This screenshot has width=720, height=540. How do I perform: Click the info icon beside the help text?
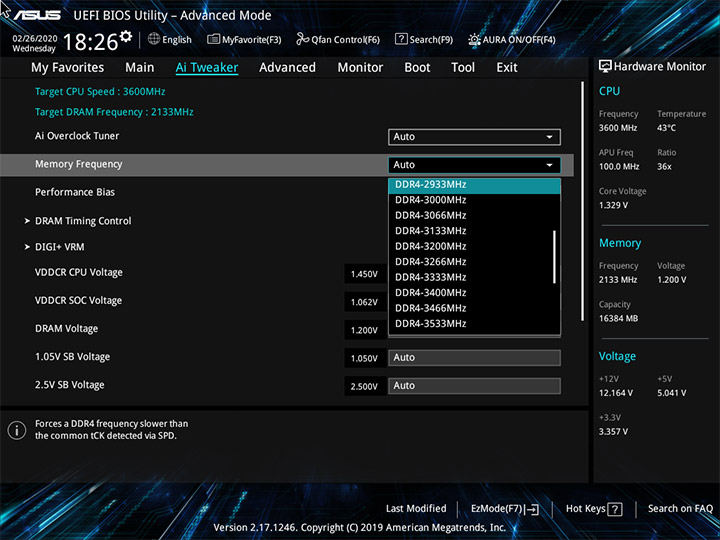tap(17, 430)
